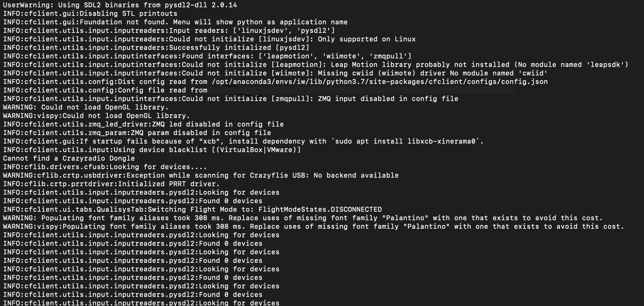Click the "Disabling STL printouts" log line
Screen dimensions: 644x306
(90, 14)
